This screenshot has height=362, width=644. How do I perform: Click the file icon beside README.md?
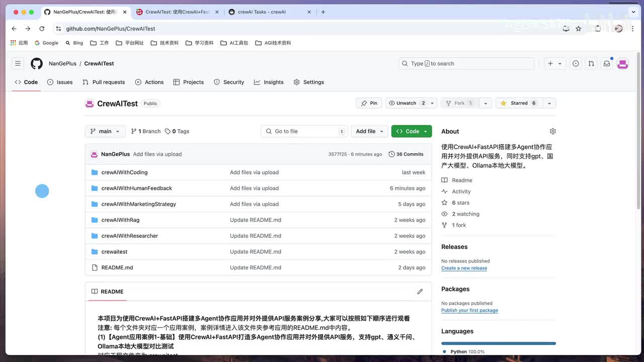tap(94, 267)
